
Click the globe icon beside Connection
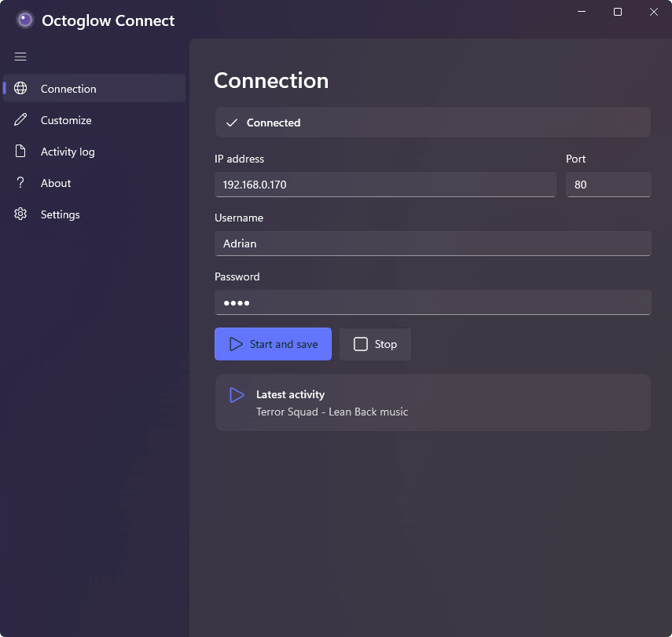(20, 88)
